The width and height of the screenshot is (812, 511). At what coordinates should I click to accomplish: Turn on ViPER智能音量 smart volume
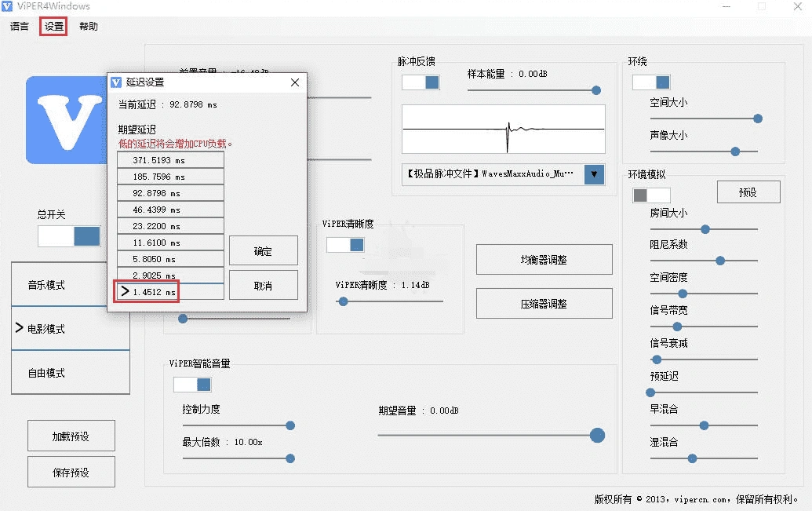[x=192, y=384]
